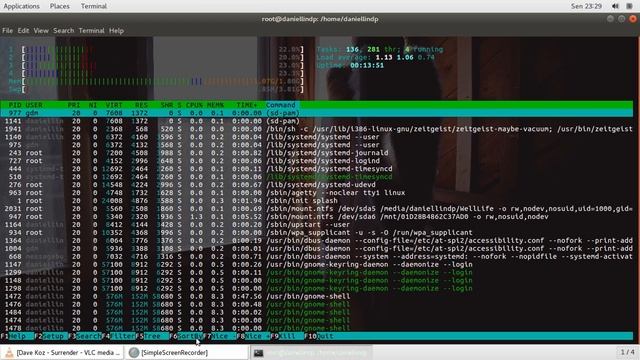Image resolution: width=640 pixels, height=360 pixels.
Task: Click the F9 Kill function button
Action: click(x=287, y=336)
